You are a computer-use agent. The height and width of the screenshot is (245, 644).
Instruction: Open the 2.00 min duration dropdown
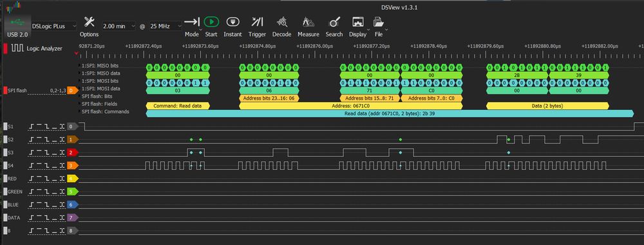tap(118, 26)
